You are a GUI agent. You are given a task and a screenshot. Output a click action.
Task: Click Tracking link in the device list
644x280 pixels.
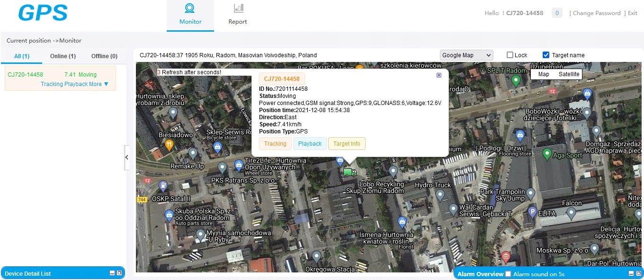click(x=52, y=84)
